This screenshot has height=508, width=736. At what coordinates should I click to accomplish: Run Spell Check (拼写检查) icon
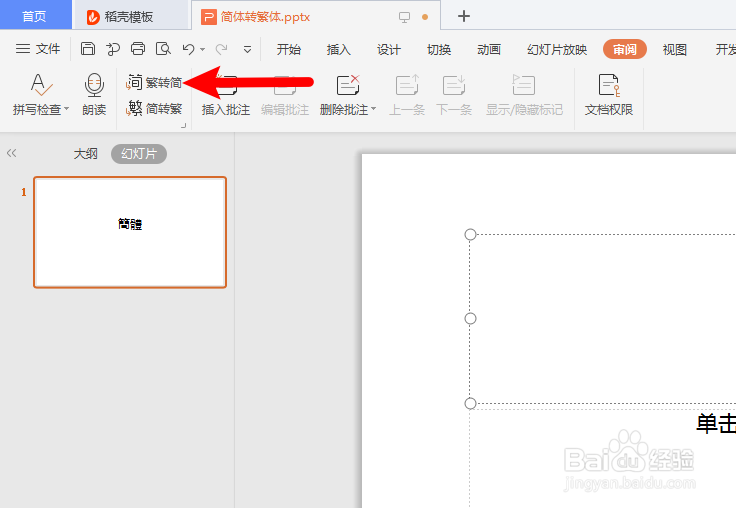click(x=41, y=85)
